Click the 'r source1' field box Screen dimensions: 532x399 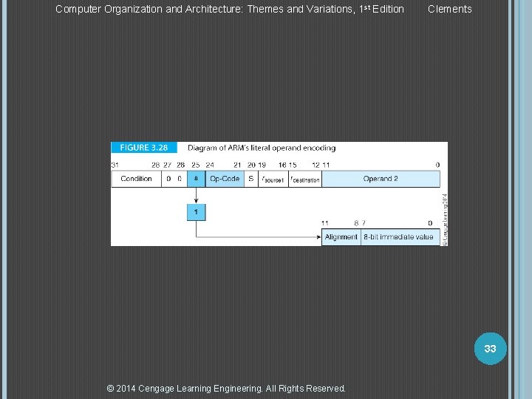coord(273,179)
